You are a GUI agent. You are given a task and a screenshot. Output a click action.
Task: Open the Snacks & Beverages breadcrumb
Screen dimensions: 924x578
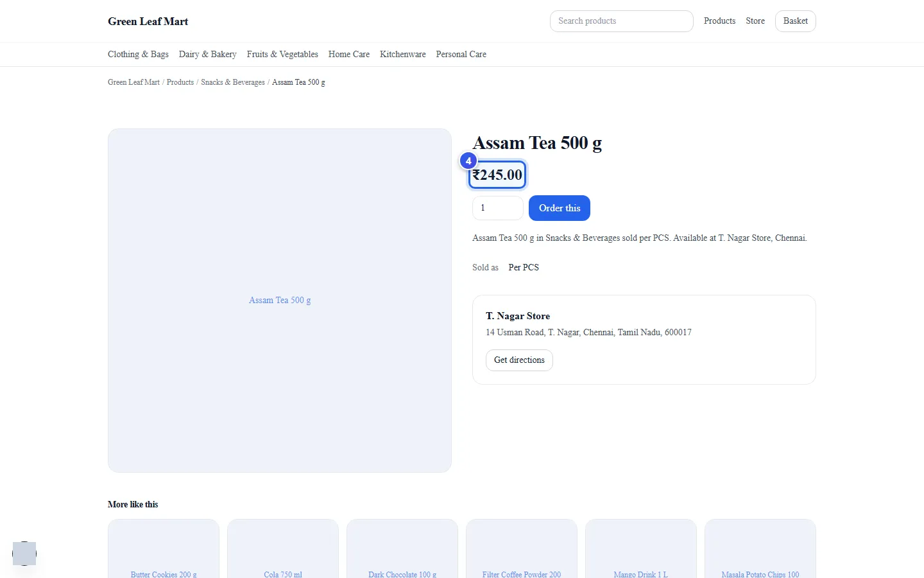[x=233, y=82]
